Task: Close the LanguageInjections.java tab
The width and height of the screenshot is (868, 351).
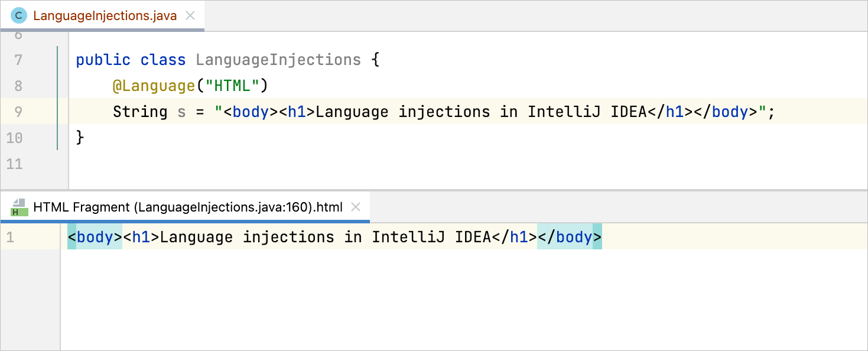Action: (190, 15)
